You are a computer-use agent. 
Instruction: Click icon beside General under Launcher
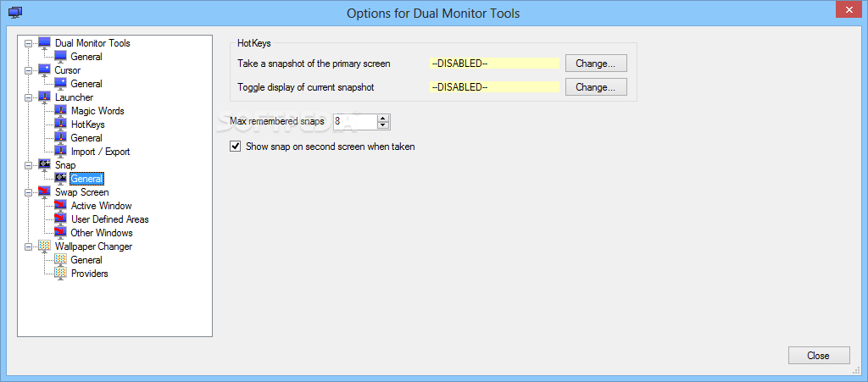pyautogui.click(x=60, y=138)
